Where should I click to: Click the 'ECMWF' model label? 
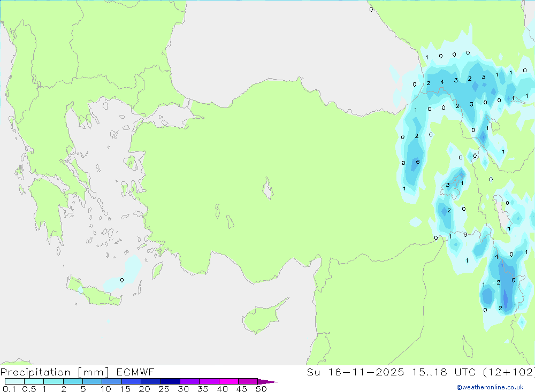point(135,372)
